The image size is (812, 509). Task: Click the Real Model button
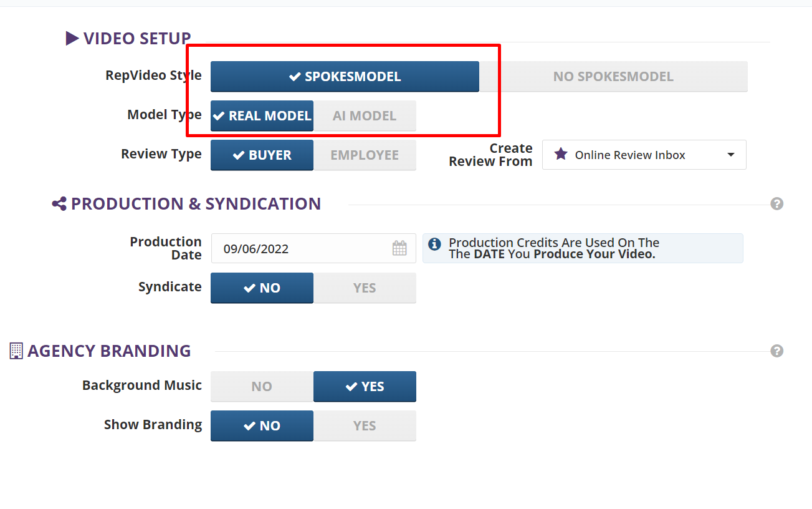[x=262, y=116]
